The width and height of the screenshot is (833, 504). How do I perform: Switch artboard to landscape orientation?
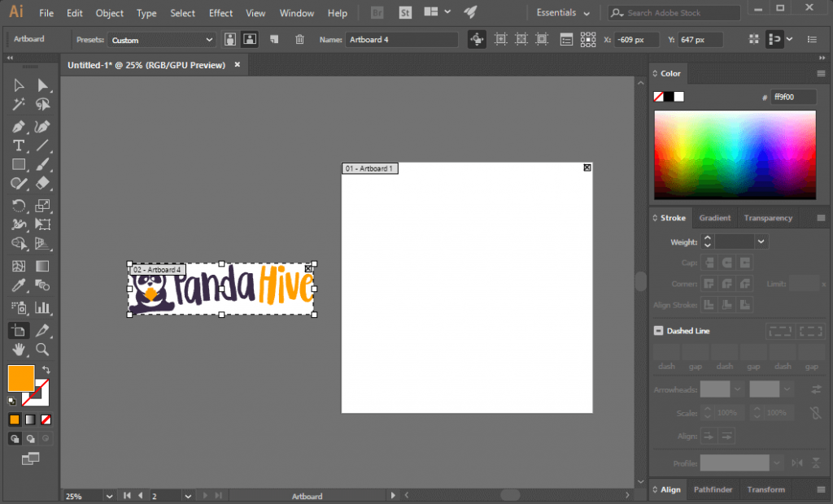pyautogui.click(x=249, y=39)
